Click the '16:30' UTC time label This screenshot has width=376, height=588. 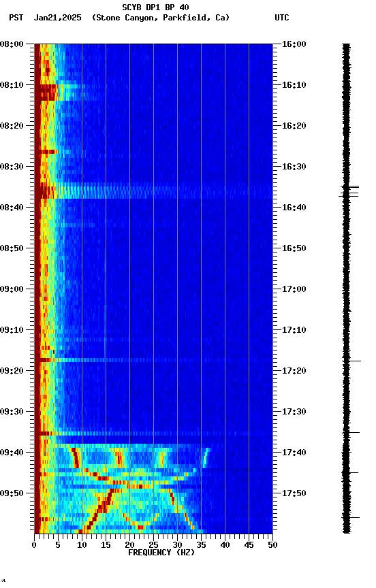click(x=294, y=167)
